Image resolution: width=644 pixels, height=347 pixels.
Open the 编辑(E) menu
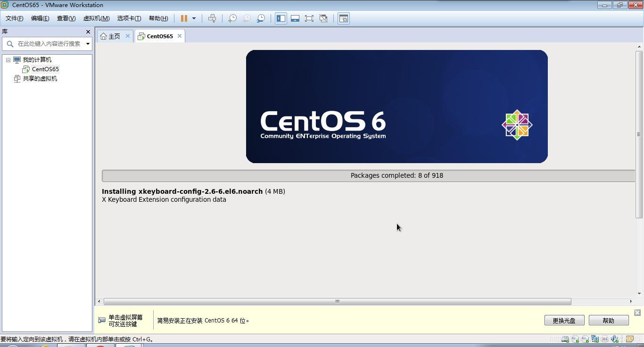click(x=40, y=18)
